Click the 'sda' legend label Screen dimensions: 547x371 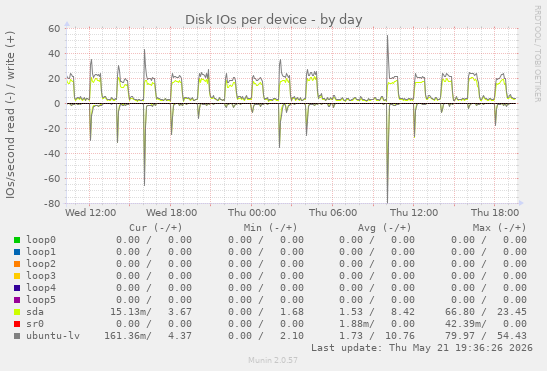tap(35, 312)
